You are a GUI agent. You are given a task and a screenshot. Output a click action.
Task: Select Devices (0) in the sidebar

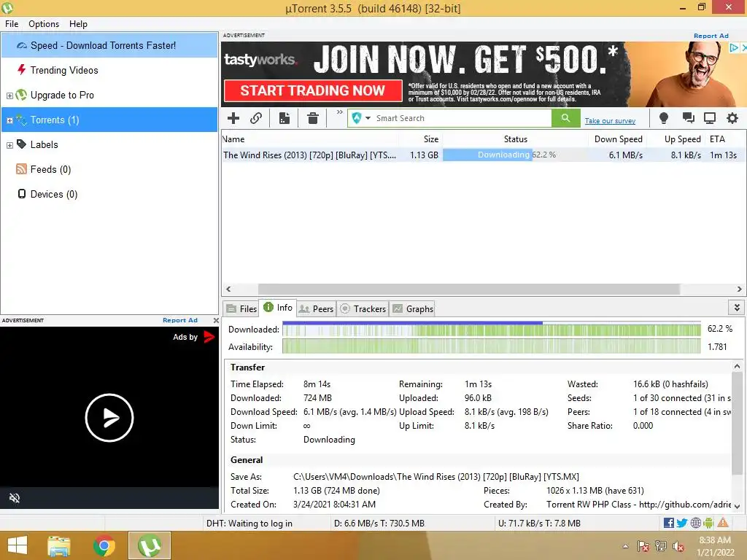point(54,194)
